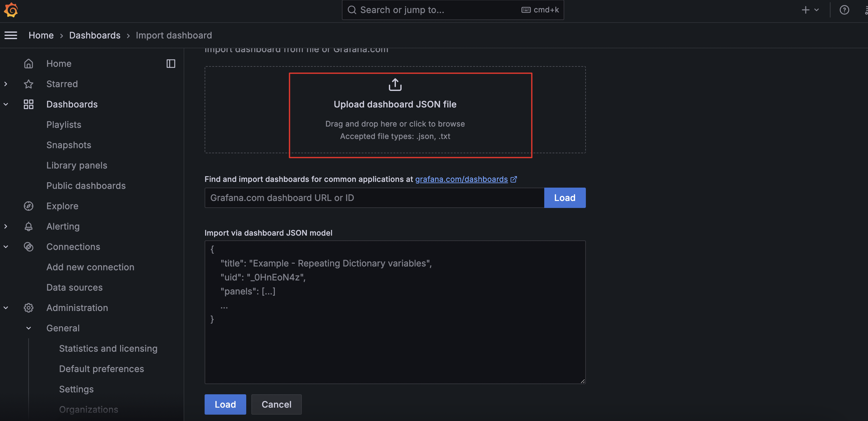
Task: Click the Explore compass icon
Action: (x=29, y=206)
